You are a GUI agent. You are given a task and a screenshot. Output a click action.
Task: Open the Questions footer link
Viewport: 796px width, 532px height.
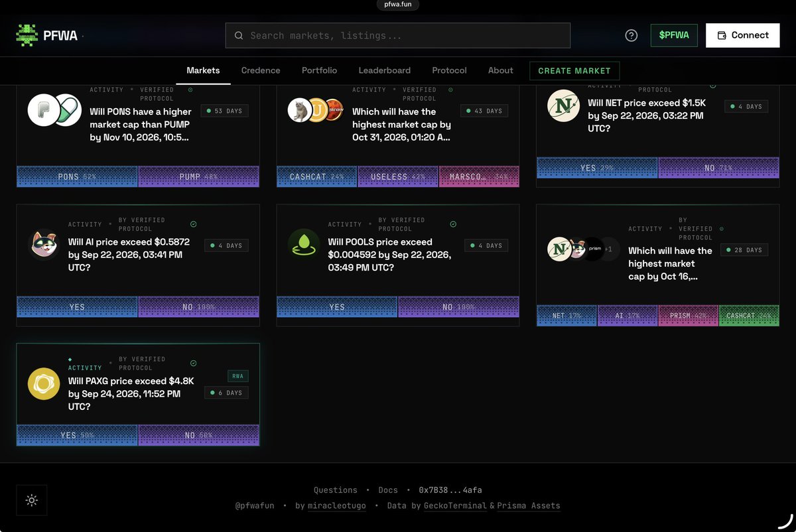[336, 490]
